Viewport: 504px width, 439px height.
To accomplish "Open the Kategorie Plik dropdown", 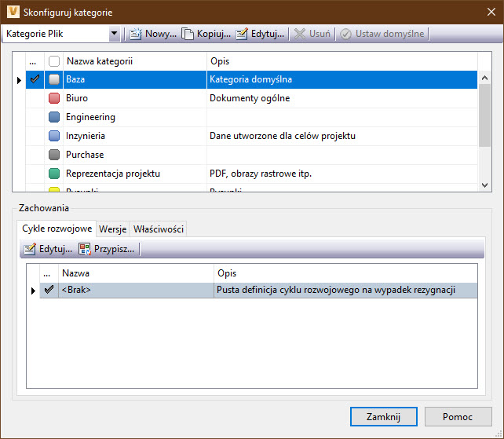I will 115,35.
